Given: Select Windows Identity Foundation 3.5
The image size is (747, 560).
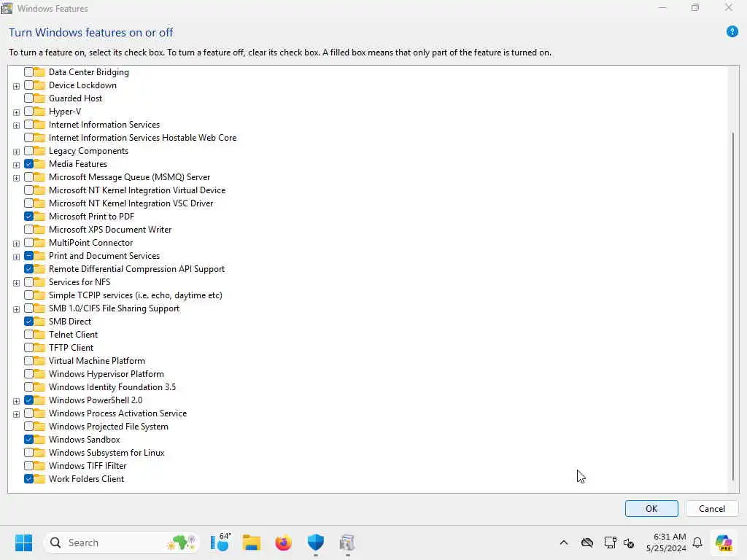Looking at the screenshot, I should [112, 387].
